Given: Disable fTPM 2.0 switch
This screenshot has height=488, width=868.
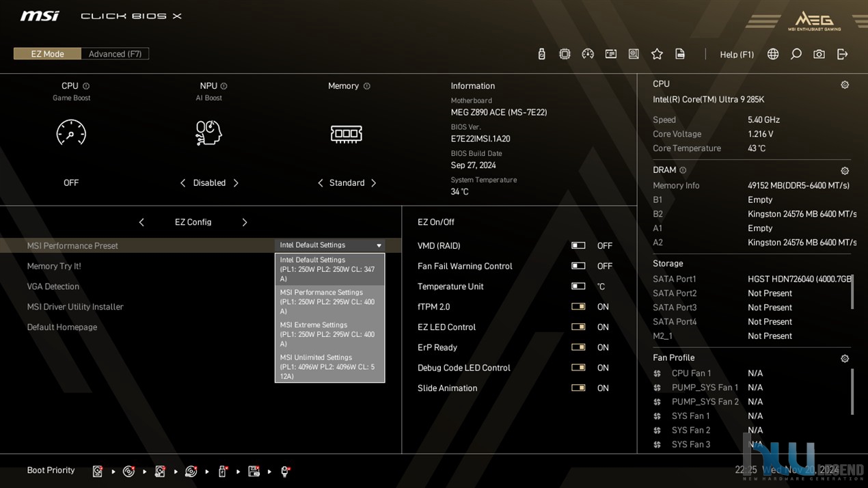Looking at the screenshot, I should point(578,307).
